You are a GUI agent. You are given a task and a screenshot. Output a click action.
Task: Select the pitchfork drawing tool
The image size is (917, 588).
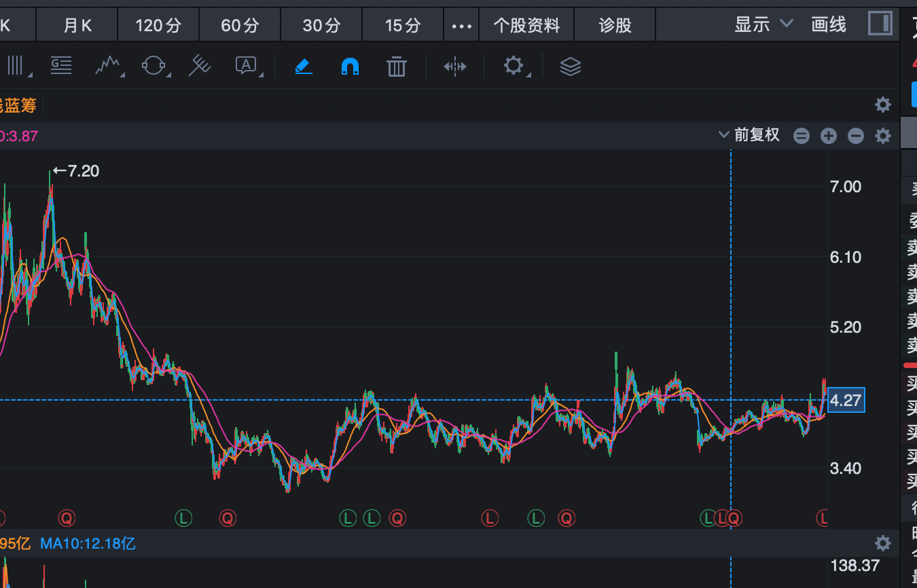click(x=199, y=66)
